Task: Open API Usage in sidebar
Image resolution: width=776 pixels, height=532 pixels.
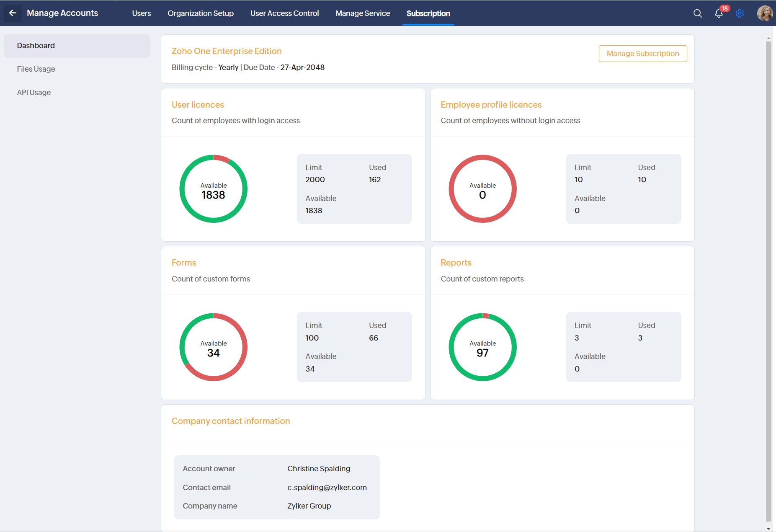Action: coord(34,93)
